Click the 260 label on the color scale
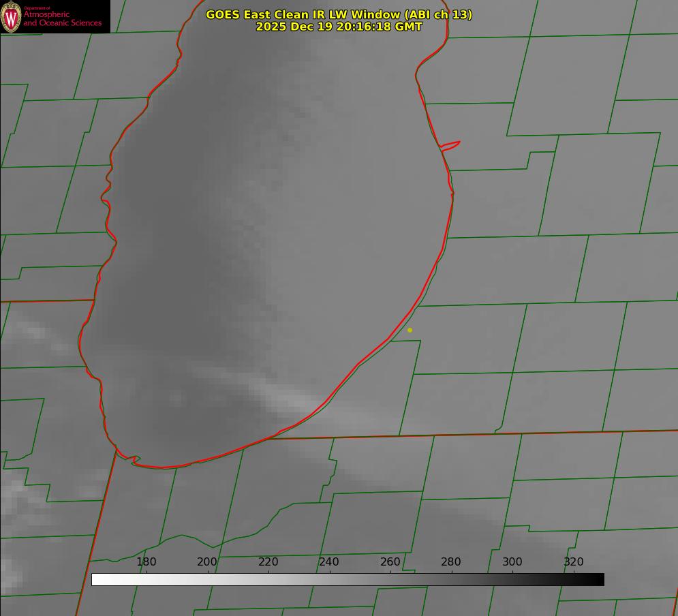 390,561
